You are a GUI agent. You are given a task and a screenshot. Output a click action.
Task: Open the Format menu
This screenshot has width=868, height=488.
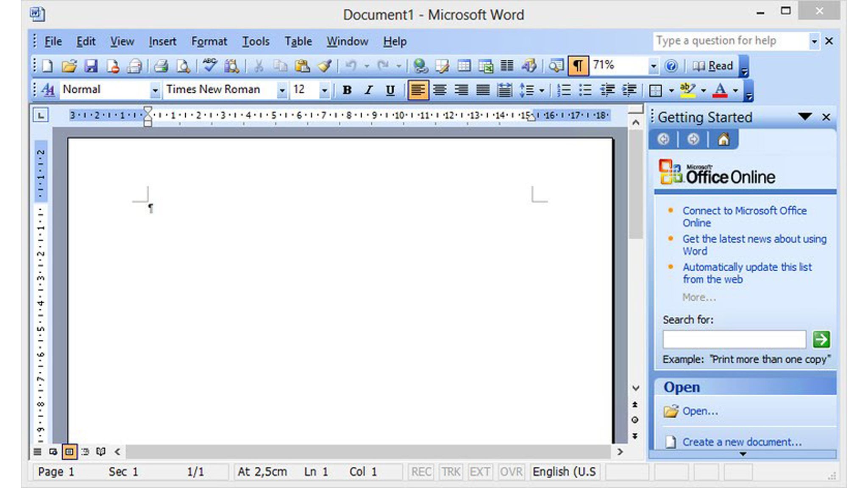(209, 41)
